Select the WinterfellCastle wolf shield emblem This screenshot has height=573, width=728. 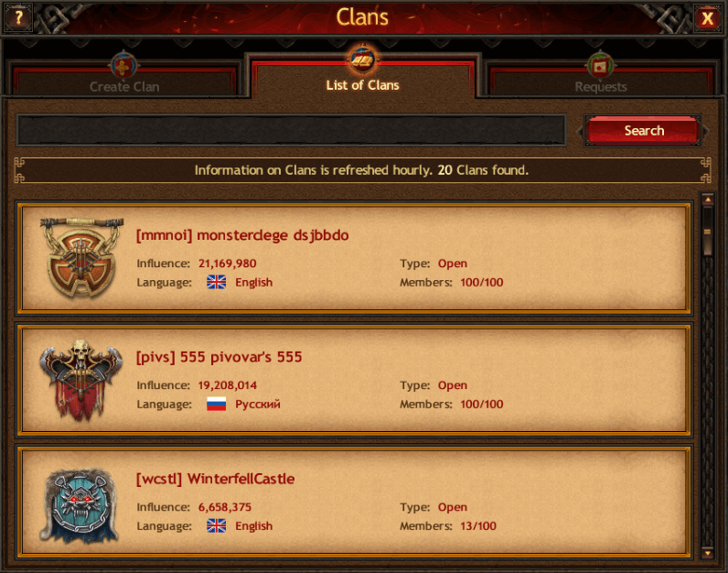[x=80, y=505]
